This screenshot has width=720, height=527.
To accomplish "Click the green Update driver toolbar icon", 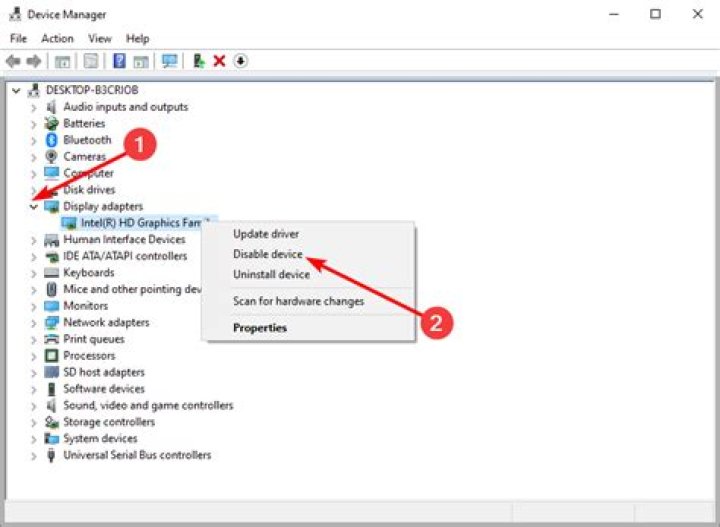I will click(199, 61).
